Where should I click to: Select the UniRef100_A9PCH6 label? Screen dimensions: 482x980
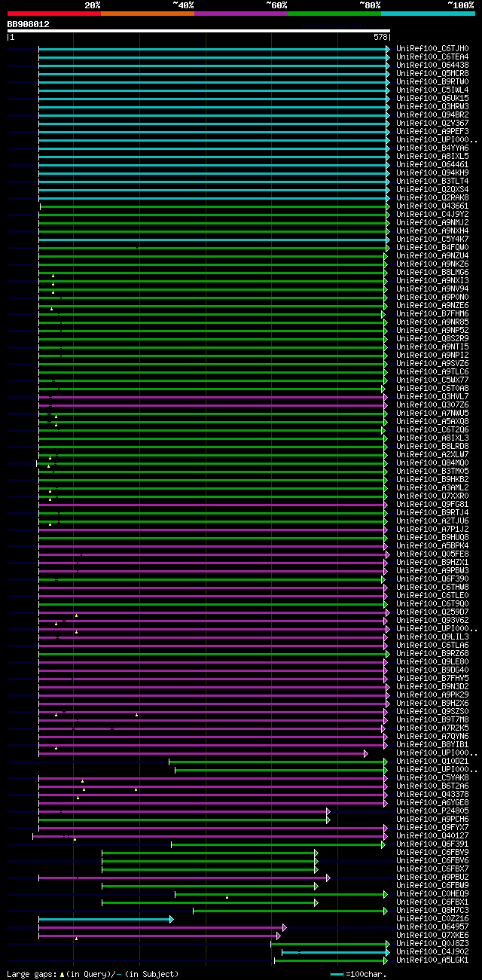pos(432,819)
